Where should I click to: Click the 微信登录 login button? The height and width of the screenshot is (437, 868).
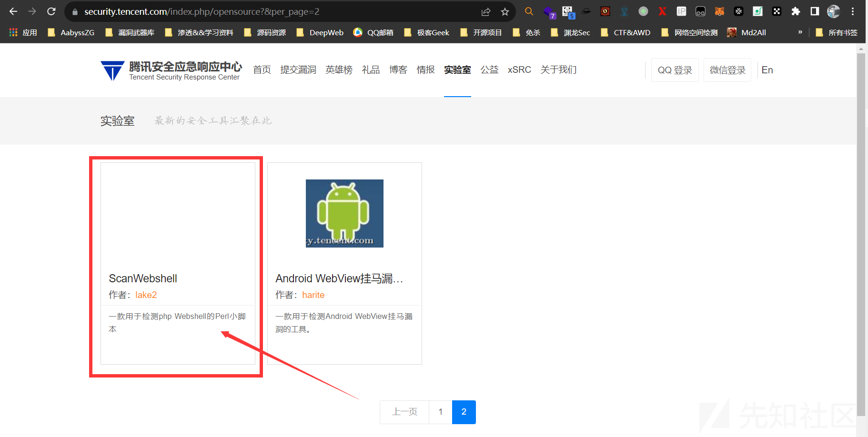[727, 70]
